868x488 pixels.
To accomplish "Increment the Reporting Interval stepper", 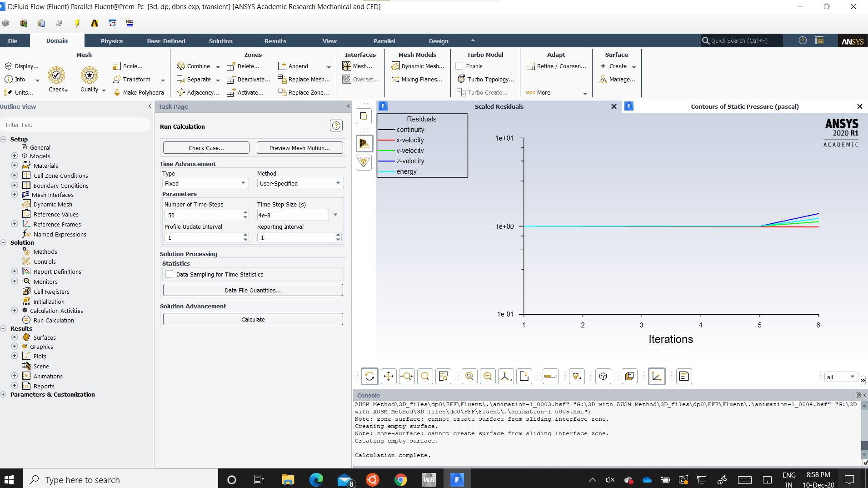I will click(338, 235).
